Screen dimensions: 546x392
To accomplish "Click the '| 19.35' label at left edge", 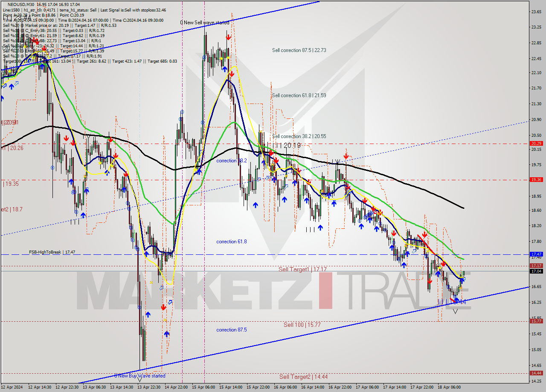I will tap(10, 184).
